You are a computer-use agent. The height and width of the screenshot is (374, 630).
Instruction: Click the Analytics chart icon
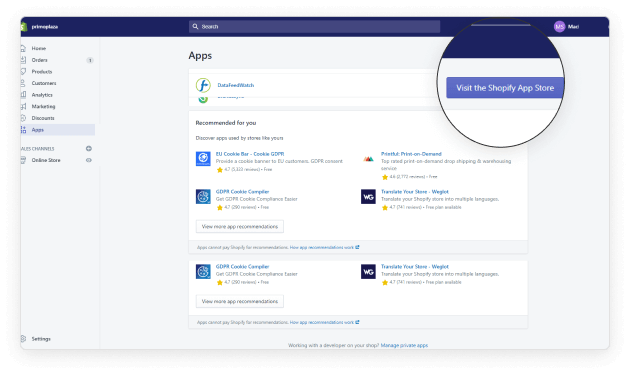click(23, 95)
